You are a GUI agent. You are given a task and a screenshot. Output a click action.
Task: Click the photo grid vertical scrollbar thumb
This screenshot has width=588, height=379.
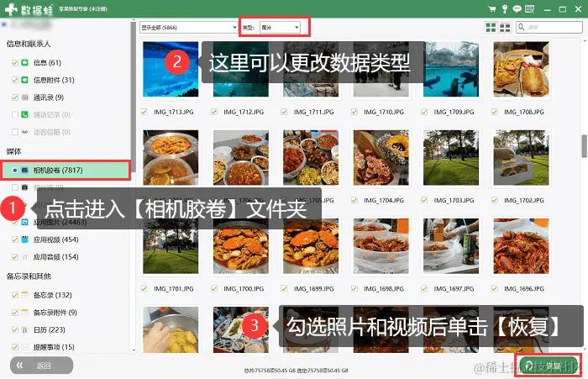585,146
